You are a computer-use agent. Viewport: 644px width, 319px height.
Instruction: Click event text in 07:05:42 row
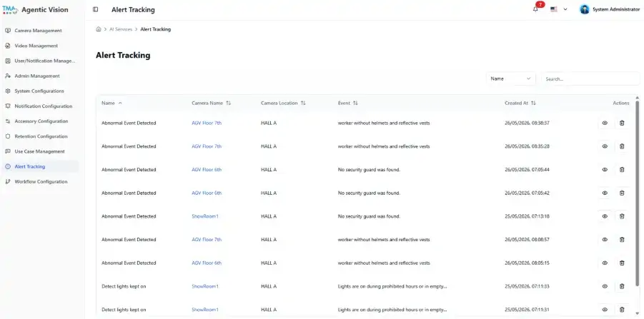[369, 193]
